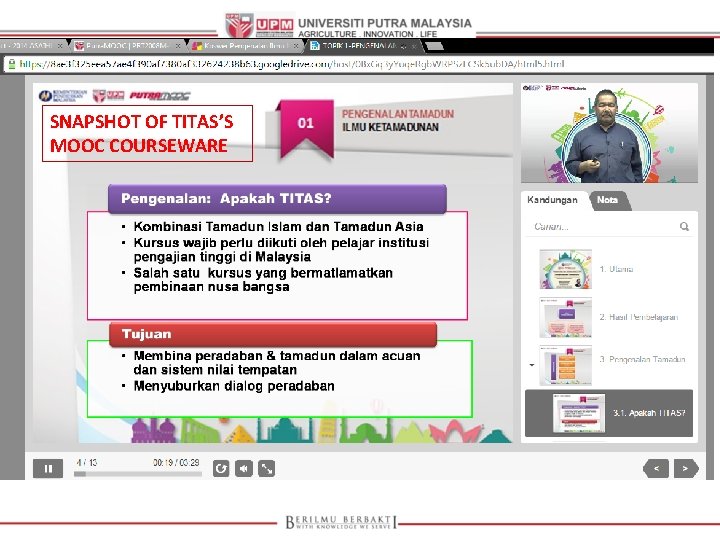Screen dimensions: 720x540
Task: Close the TOPIK 1-PENGENALAN browser tab
Action: [x=413, y=46]
